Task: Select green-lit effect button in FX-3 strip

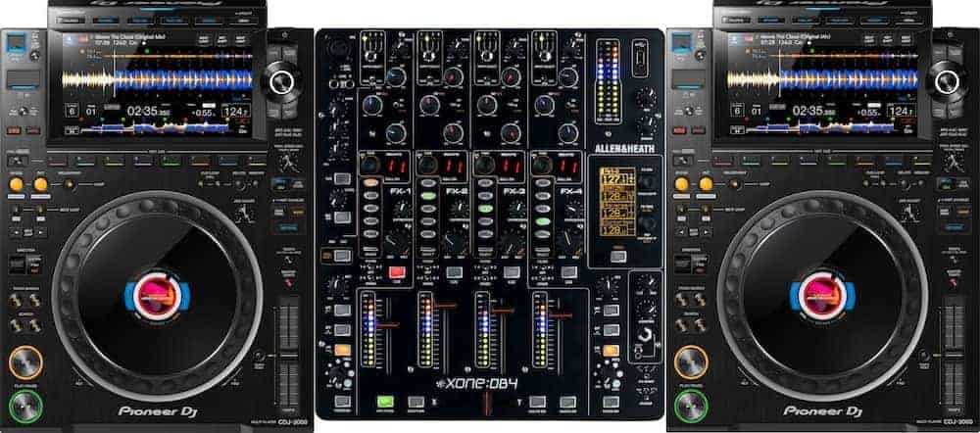Action: coord(485,209)
